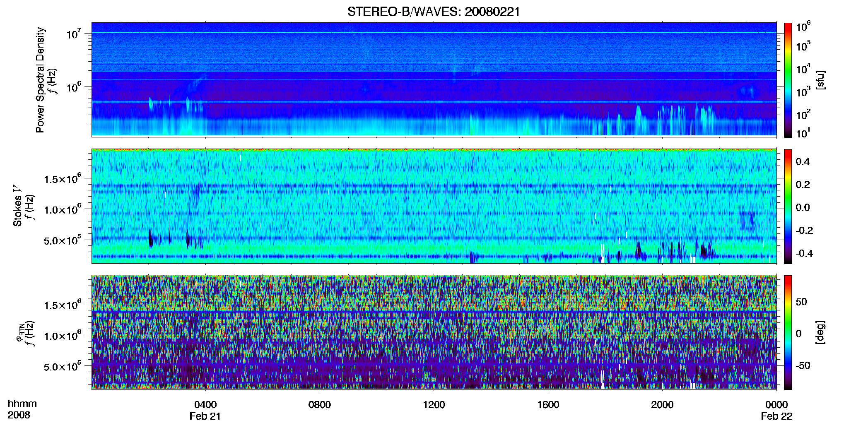Viewport: 868px width, 447px height.
Task: Click the phi RTN spectrogram panel
Action: coord(434,332)
